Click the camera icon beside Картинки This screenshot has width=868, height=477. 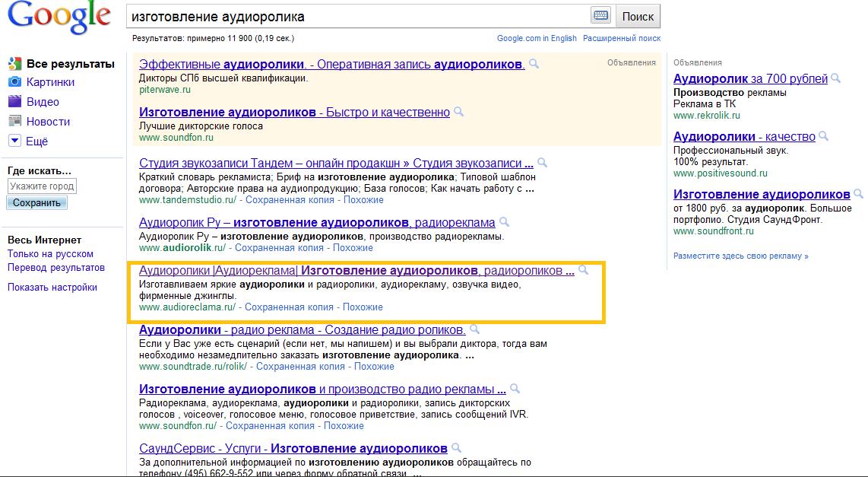[15, 82]
